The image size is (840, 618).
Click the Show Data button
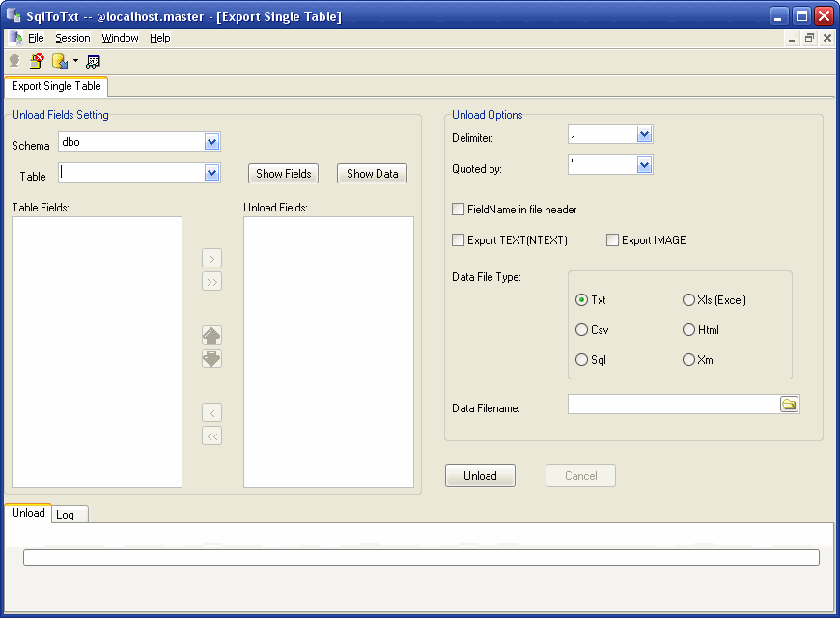[x=373, y=174]
